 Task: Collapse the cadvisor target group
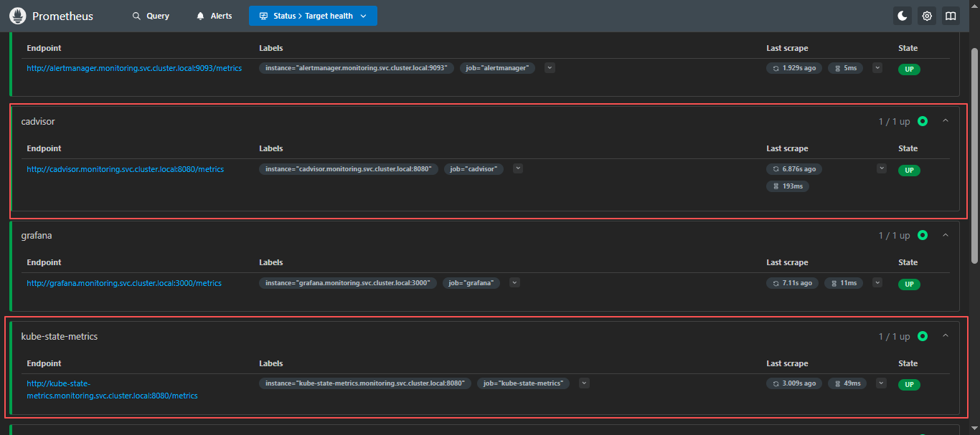point(946,121)
